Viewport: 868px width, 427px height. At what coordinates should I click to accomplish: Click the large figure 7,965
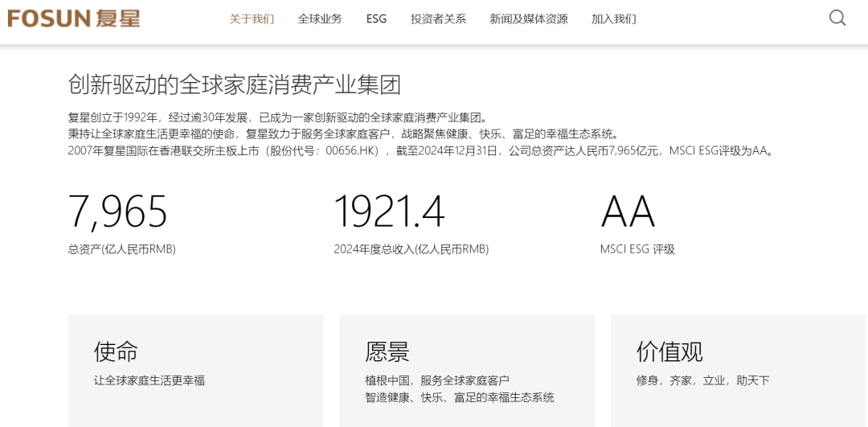[x=117, y=211]
